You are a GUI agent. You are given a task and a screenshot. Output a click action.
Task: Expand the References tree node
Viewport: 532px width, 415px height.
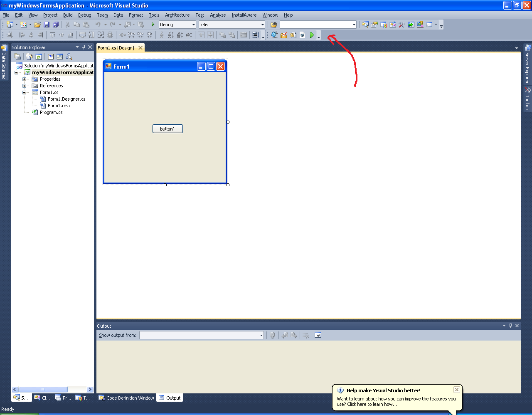[x=24, y=86]
